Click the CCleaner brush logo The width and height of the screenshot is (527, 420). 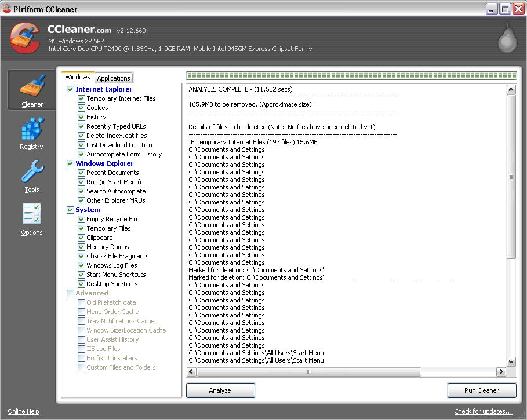coord(26,38)
